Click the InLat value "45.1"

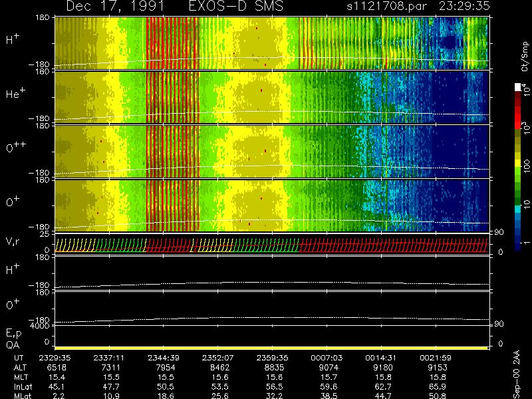57,387
